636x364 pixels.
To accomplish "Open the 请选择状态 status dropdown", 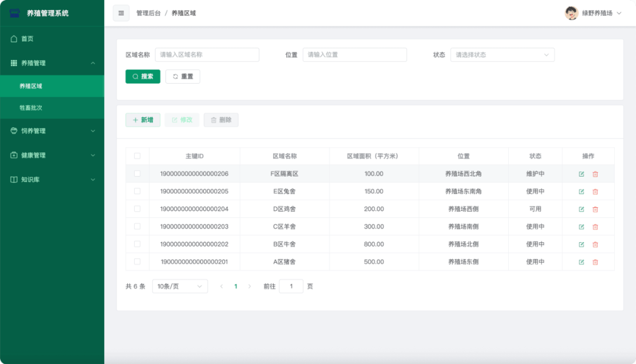I will coord(502,54).
